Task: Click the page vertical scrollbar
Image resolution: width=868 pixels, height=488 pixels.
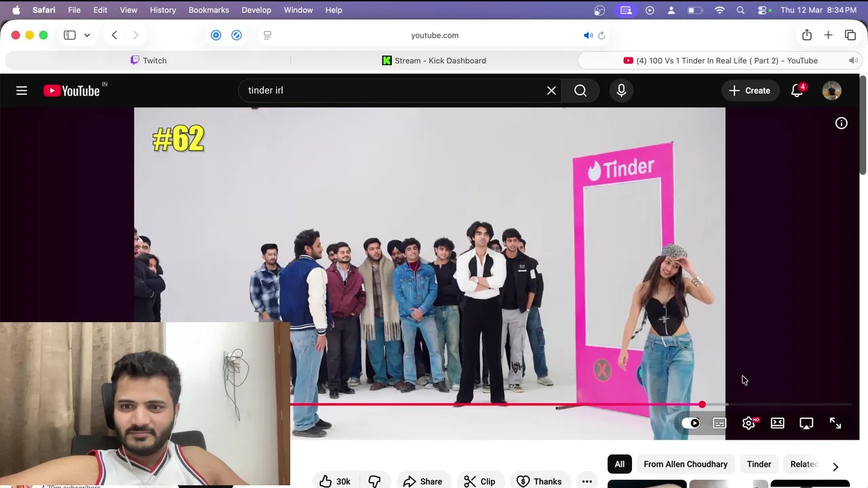Action: [863, 125]
